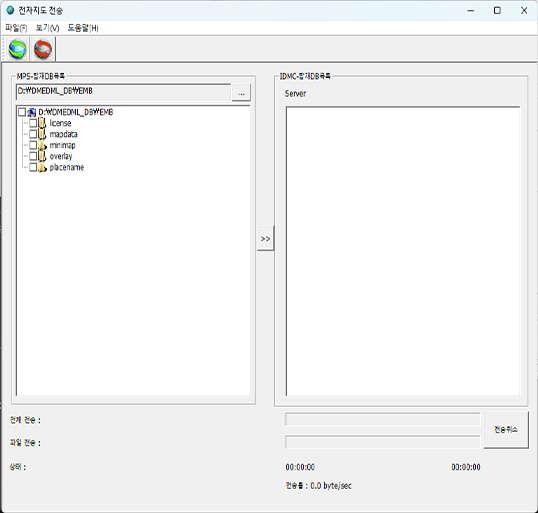Check the mapdata folder checkbox
Image resolution: width=538 pixels, height=513 pixels.
tap(33, 134)
